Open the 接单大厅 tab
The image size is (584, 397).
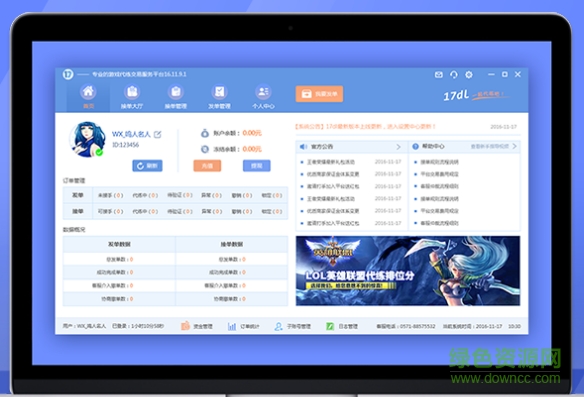(132, 97)
